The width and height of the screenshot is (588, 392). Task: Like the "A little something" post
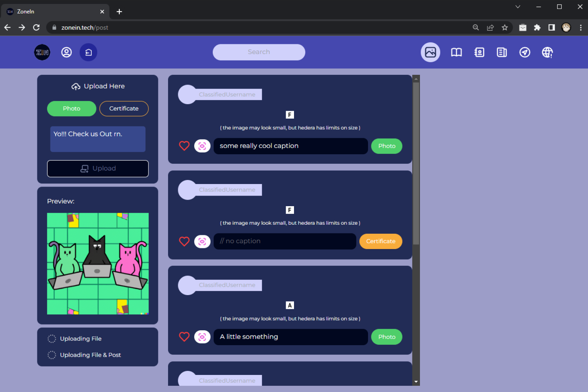(x=184, y=336)
